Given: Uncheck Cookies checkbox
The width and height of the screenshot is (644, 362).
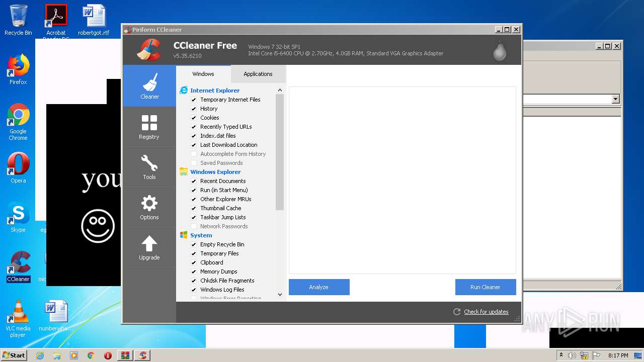Looking at the screenshot, I should [x=194, y=118].
